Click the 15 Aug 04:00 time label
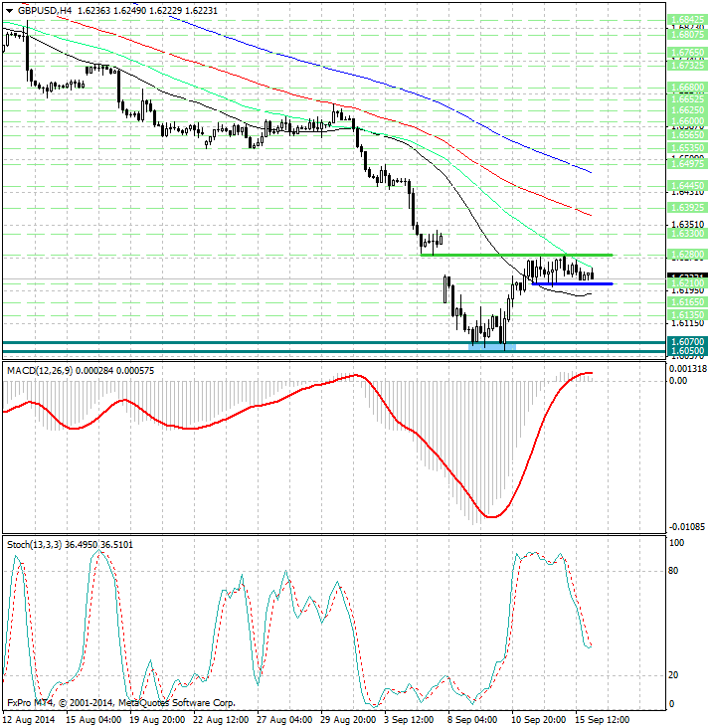This screenshot has width=708, height=728. click(x=93, y=720)
